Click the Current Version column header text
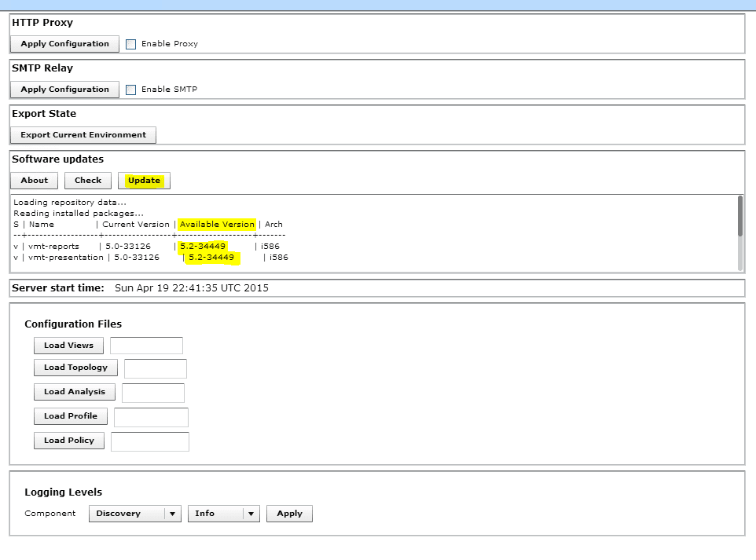This screenshot has height=560, width=756. tap(136, 225)
